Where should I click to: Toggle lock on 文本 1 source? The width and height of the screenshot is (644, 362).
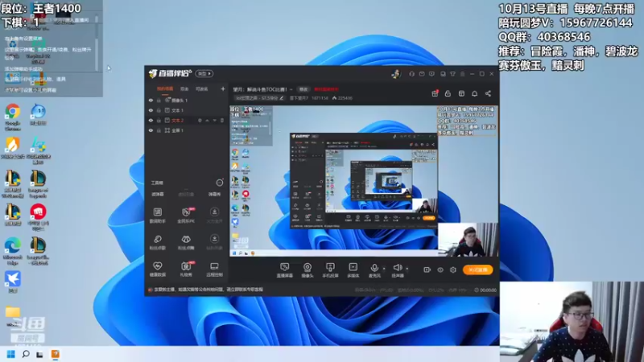(x=159, y=110)
